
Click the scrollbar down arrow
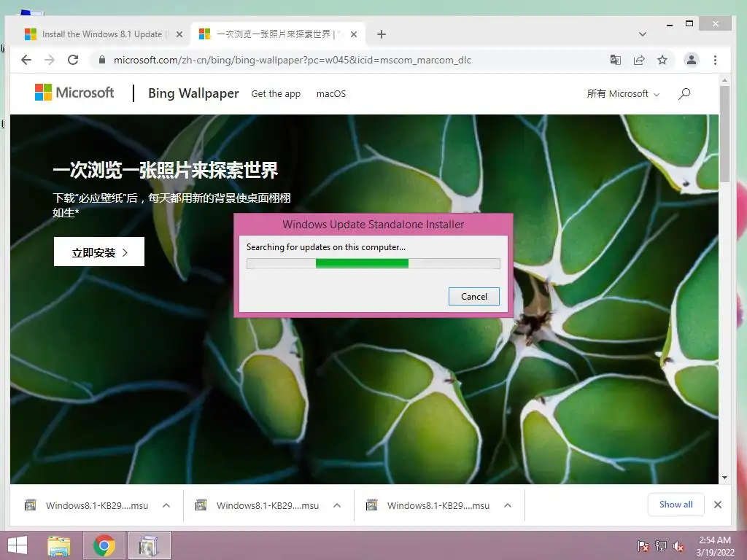click(x=724, y=478)
